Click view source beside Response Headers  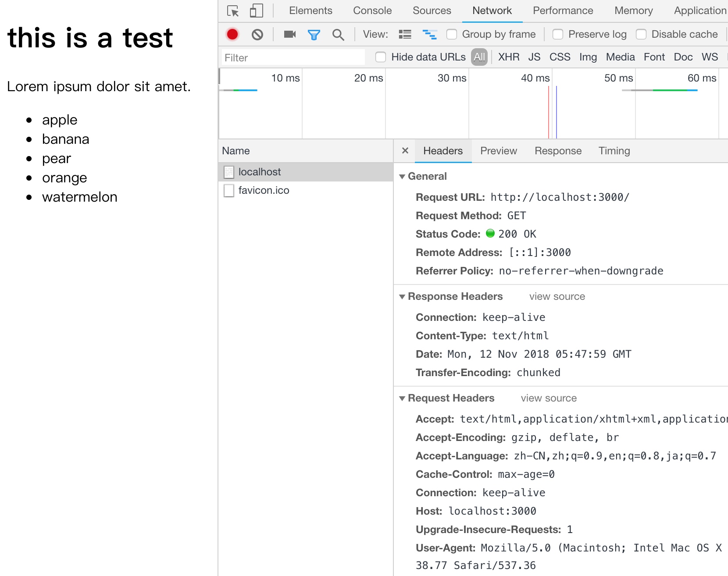click(557, 297)
